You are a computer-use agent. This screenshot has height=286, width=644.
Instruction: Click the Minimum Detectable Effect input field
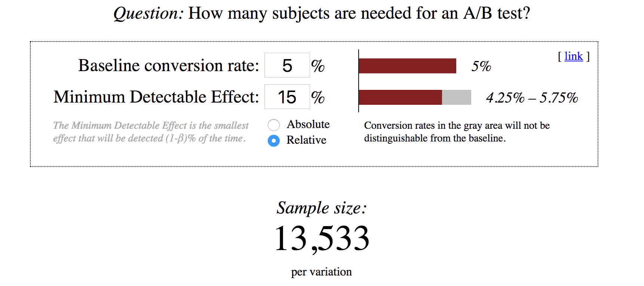(287, 97)
